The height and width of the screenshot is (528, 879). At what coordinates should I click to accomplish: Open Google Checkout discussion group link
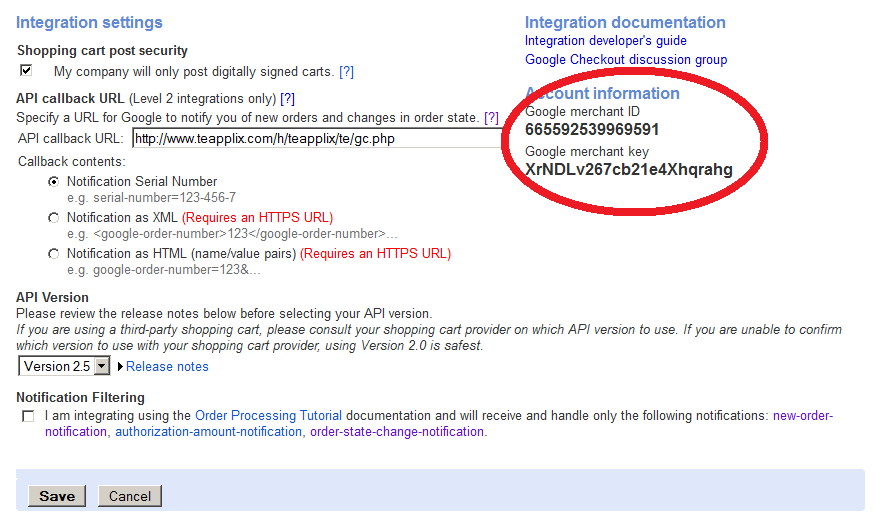(626, 60)
